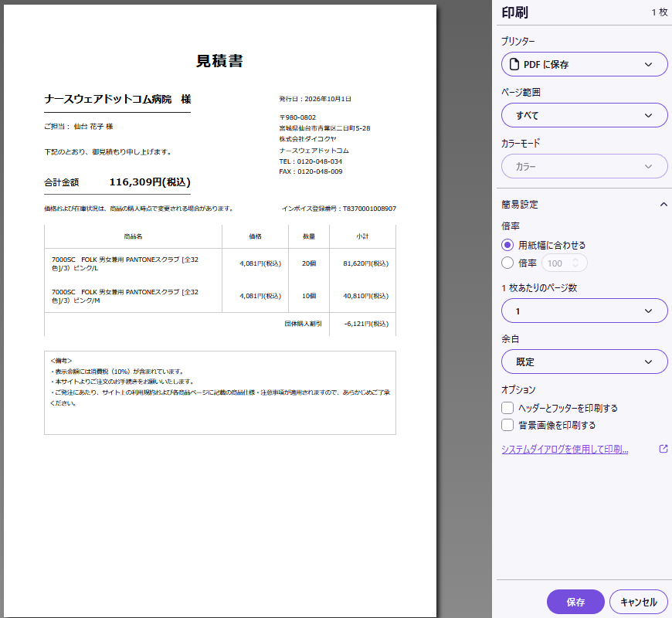Click the 株式会社ダイコクヤ company name
Screen dimensions: 672x618
point(307,139)
